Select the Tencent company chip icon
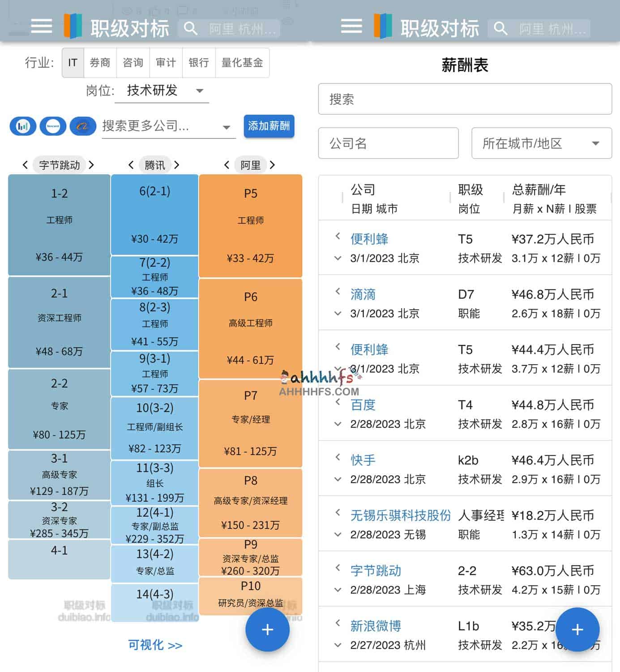 coord(53,126)
